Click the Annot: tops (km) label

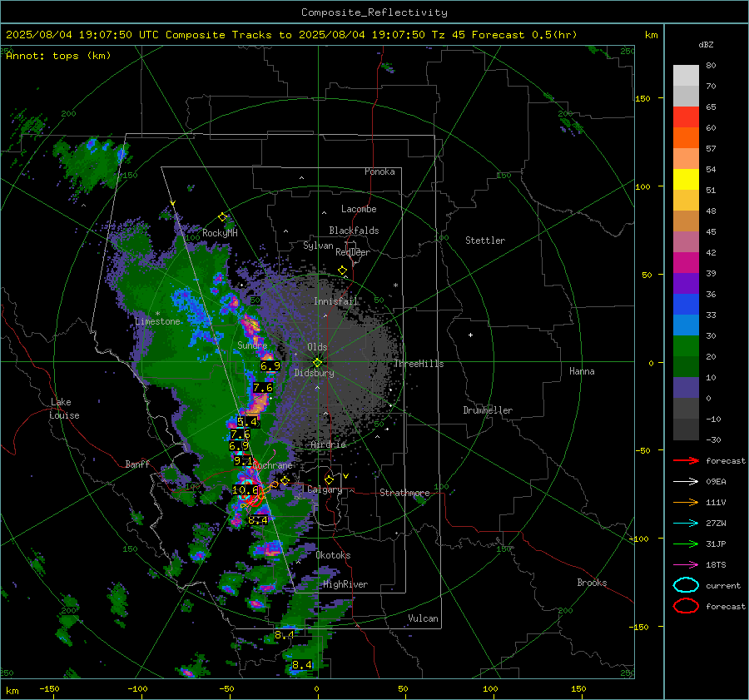coord(58,56)
